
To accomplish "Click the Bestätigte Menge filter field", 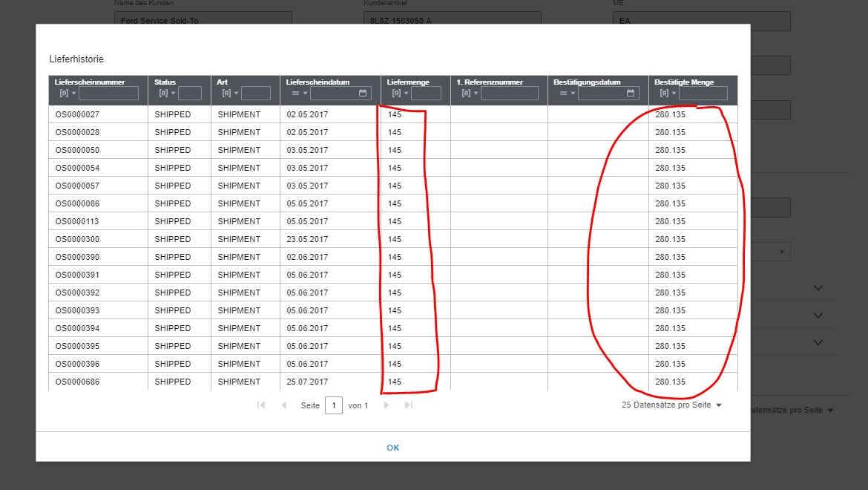I will click(x=703, y=93).
